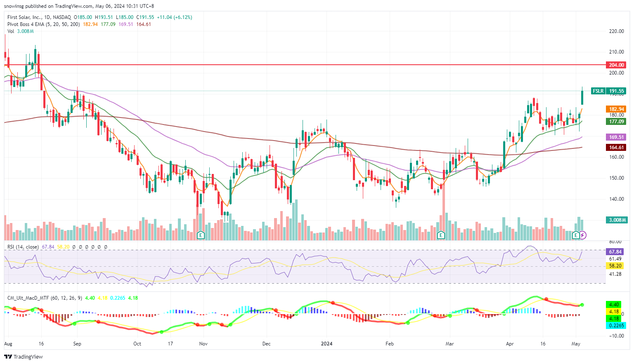The width and height of the screenshot is (634, 364).
Task: Click the earnings E marker near May
Action: coord(575,235)
